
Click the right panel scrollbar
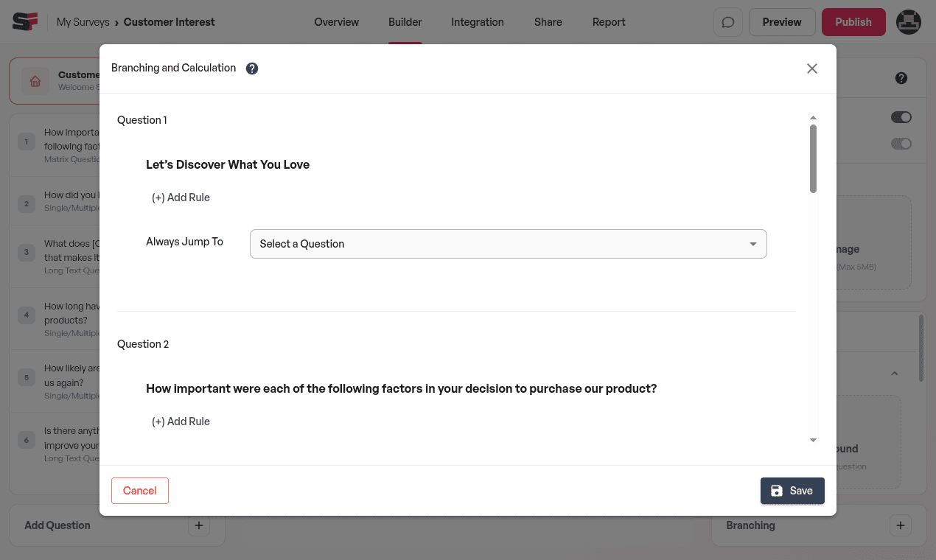pyautogui.click(x=921, y=349)
